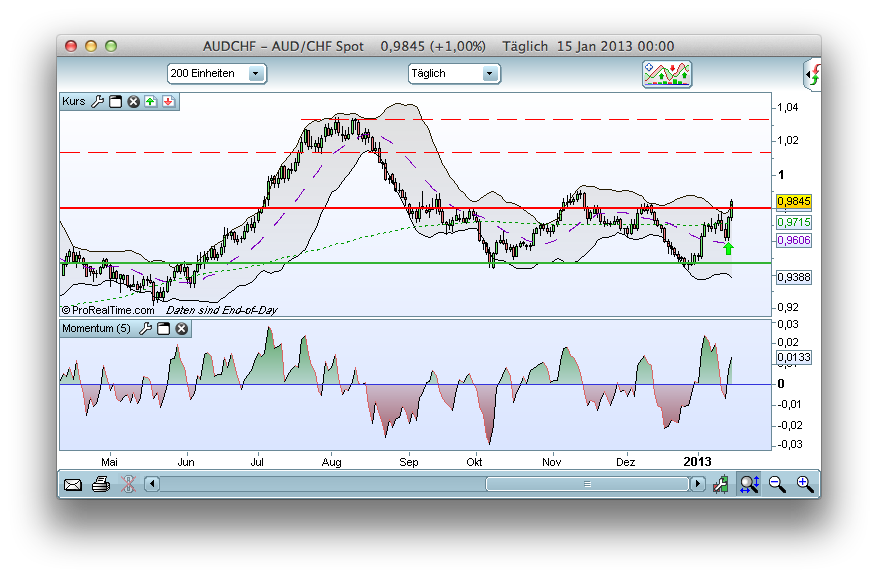Print the chart
878x578 pixels.
101,484
